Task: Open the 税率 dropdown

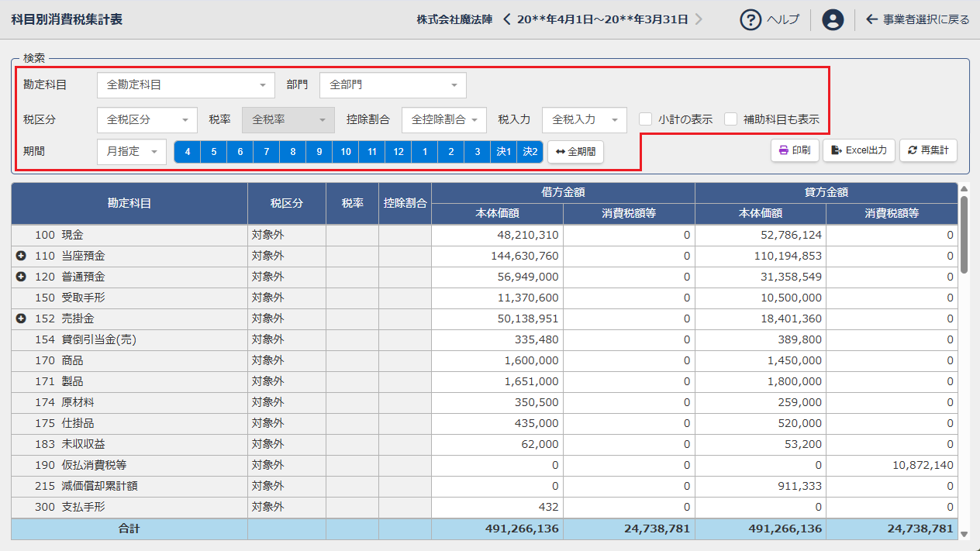Action: tap(288, 120)
